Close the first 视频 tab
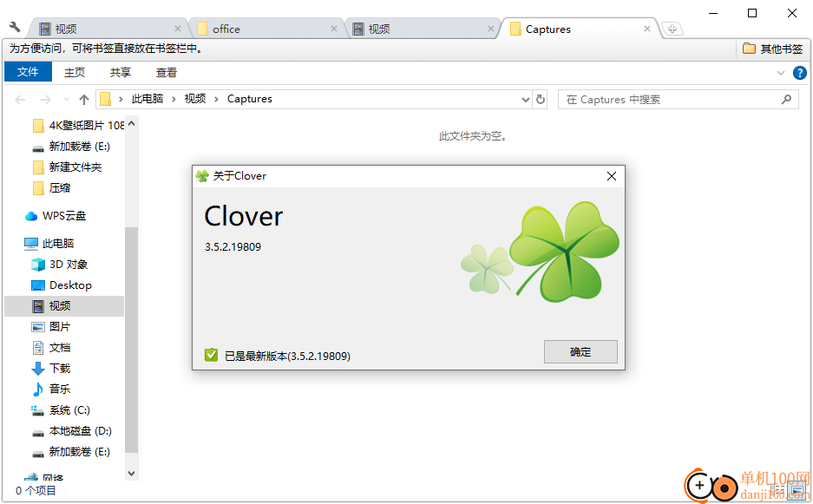Viewport: 813px width, 504px height. 177,29
